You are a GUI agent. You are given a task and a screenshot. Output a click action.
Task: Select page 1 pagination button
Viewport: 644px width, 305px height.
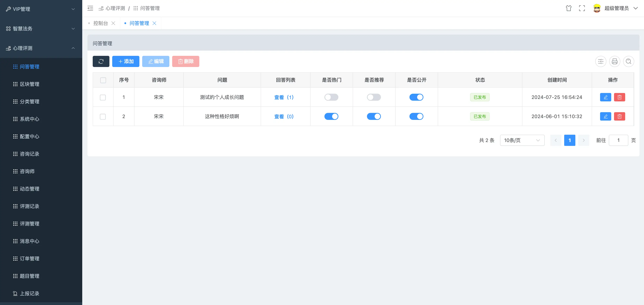pyautogui.click(x=570, y=140)
